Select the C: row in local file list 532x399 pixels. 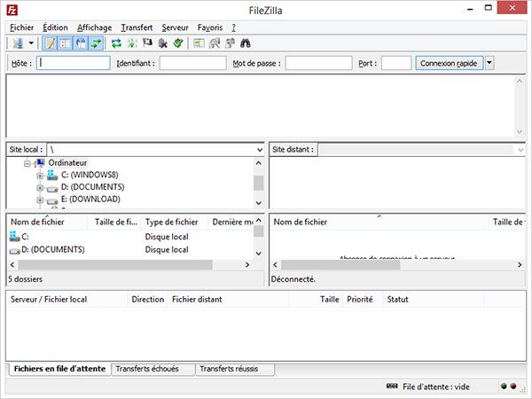point(130,237)
